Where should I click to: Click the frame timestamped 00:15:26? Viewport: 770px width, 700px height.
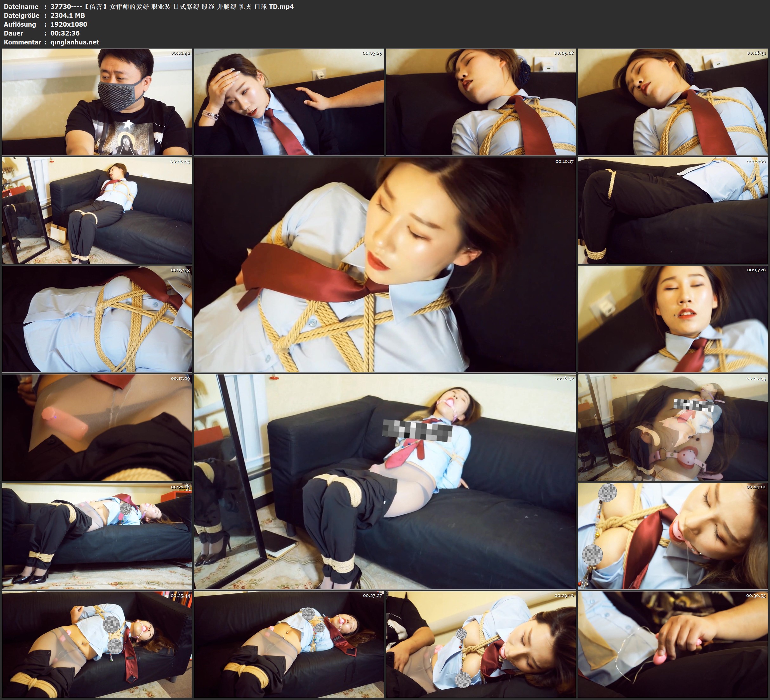pos(673,319)
